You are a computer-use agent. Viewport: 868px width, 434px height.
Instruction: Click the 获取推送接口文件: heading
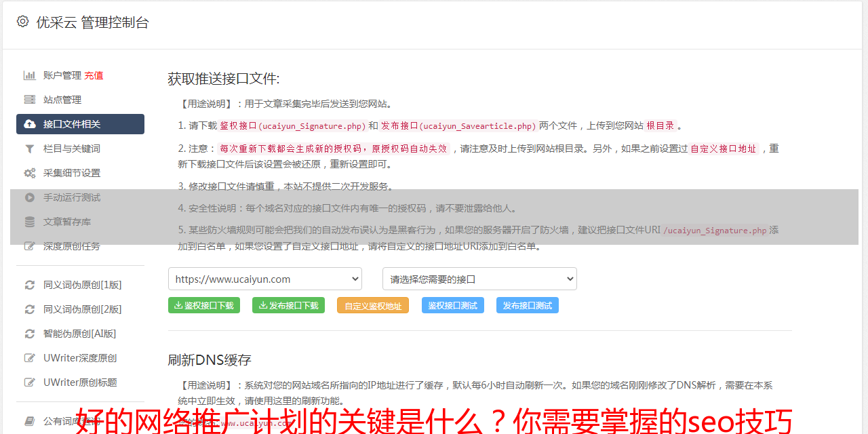[x=224, y=79]
